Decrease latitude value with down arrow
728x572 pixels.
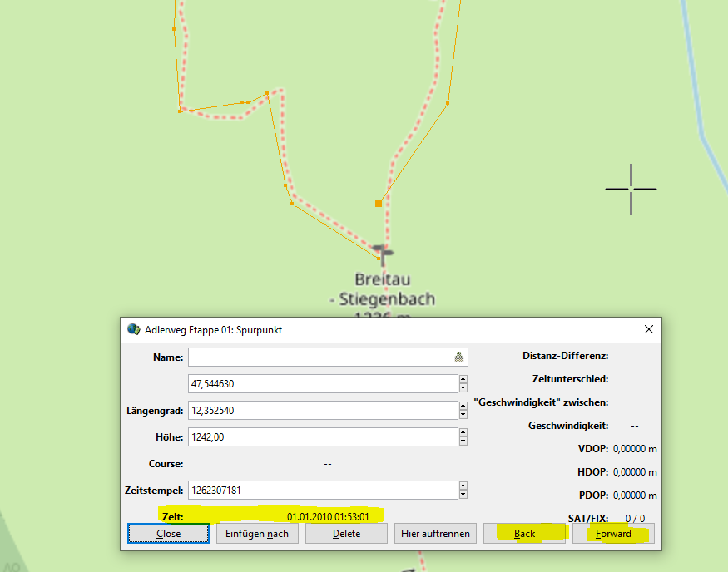click(463, 388)
